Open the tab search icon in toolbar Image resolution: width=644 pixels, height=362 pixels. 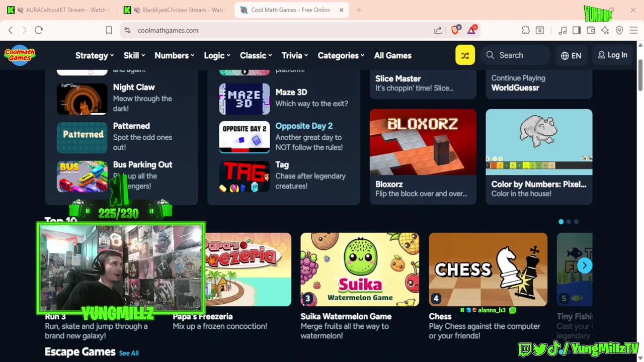click(x=540, y=30)
